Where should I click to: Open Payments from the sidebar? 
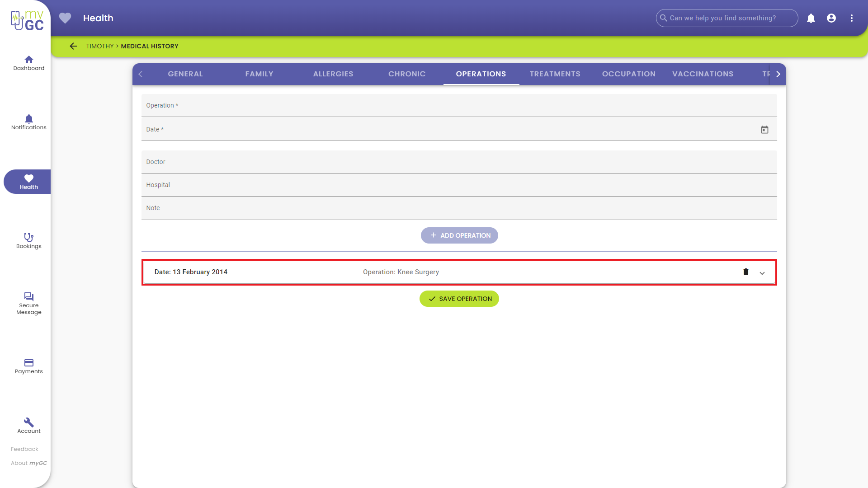pos(29,366)
